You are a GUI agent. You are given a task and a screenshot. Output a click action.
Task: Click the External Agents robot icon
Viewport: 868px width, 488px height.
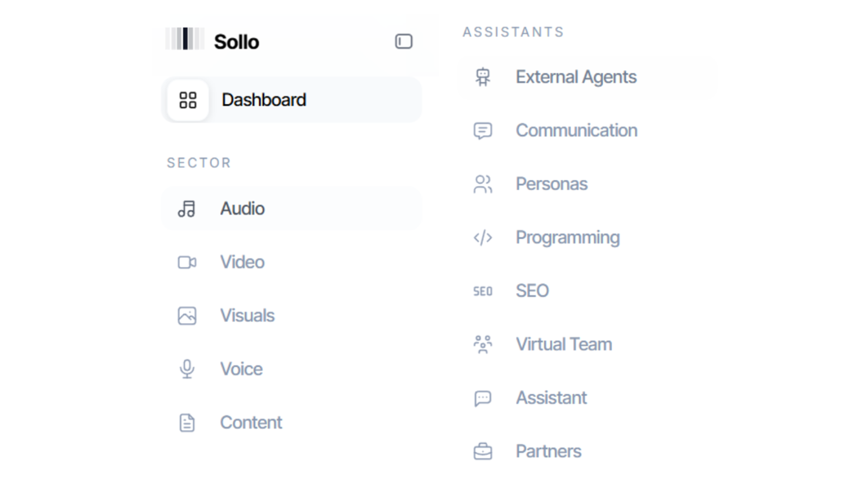482,77
